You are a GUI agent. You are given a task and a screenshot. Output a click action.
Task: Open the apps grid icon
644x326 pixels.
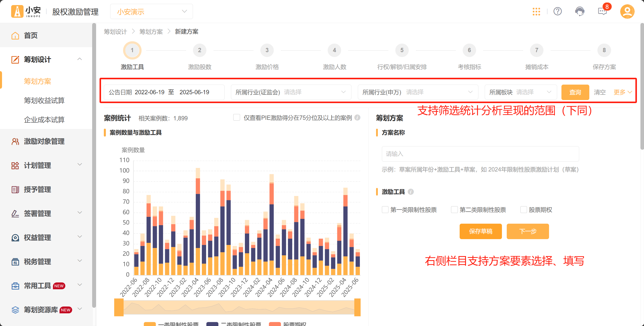[536, 11]
